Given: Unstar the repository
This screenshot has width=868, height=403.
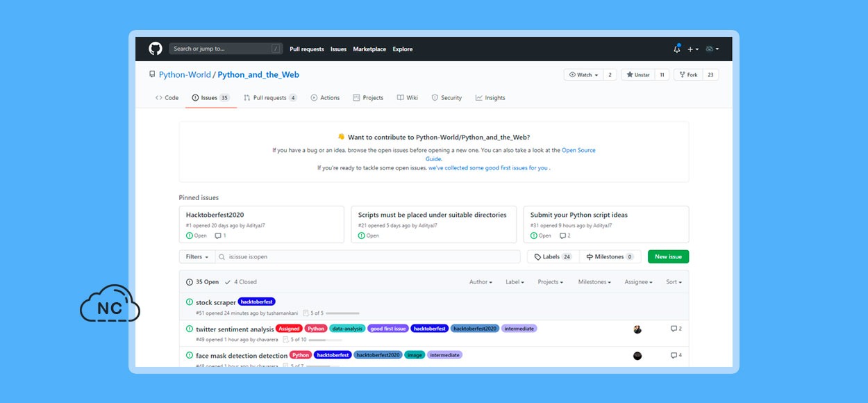Looking at the screenshot, I should coord(637,75).
